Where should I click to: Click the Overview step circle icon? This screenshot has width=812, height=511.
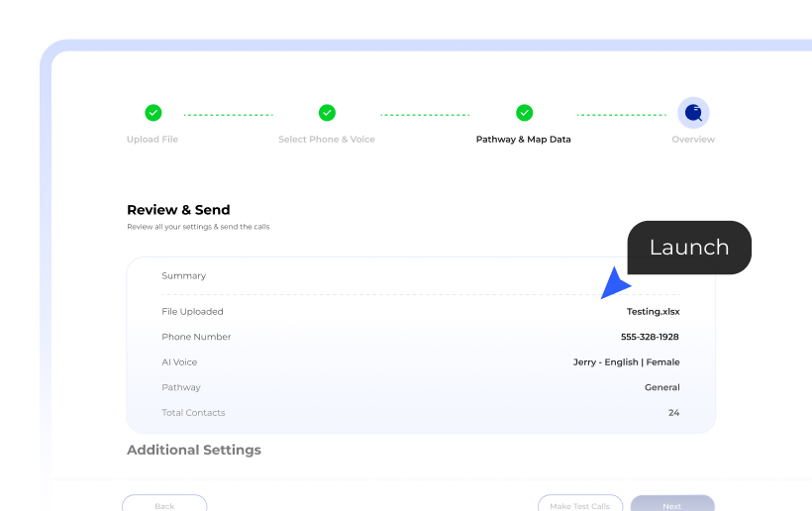click(x=693, y=113)
